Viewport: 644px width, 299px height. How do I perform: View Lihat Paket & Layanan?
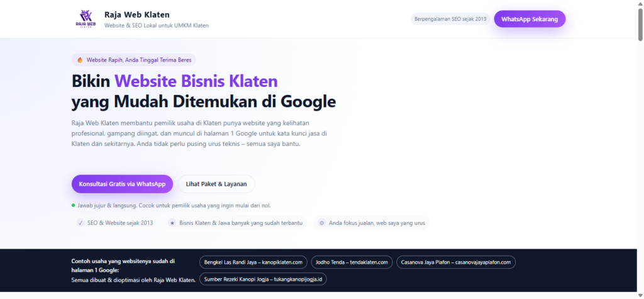click(216, 184)
